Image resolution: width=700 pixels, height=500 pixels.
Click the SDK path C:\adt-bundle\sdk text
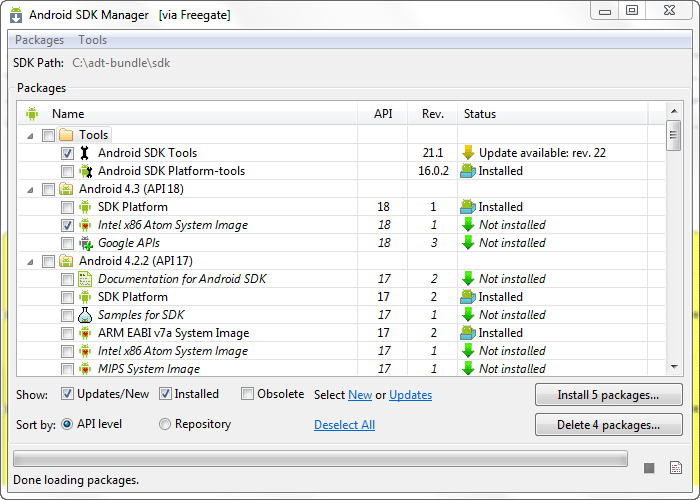point(121,63)
